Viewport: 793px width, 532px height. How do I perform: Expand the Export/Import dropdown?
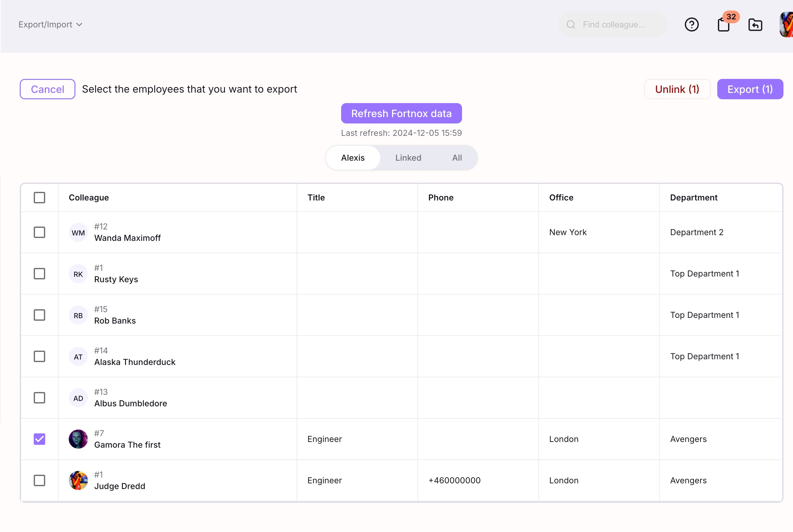(x=50, y=24)
